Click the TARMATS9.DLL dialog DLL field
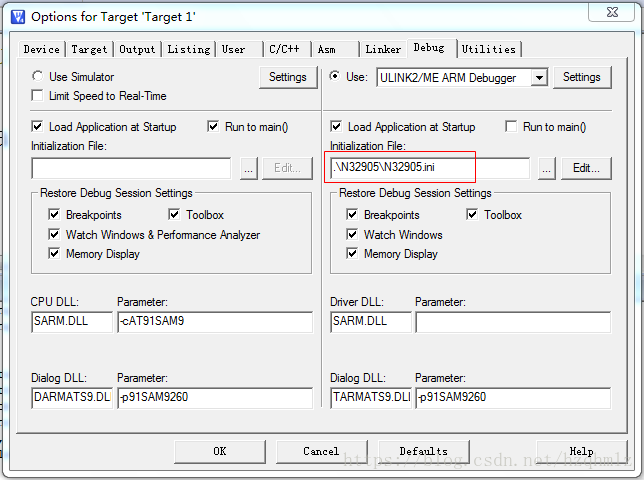Viewport: 644px width, 480px height. pyautogui.click(x=371, y=397)
